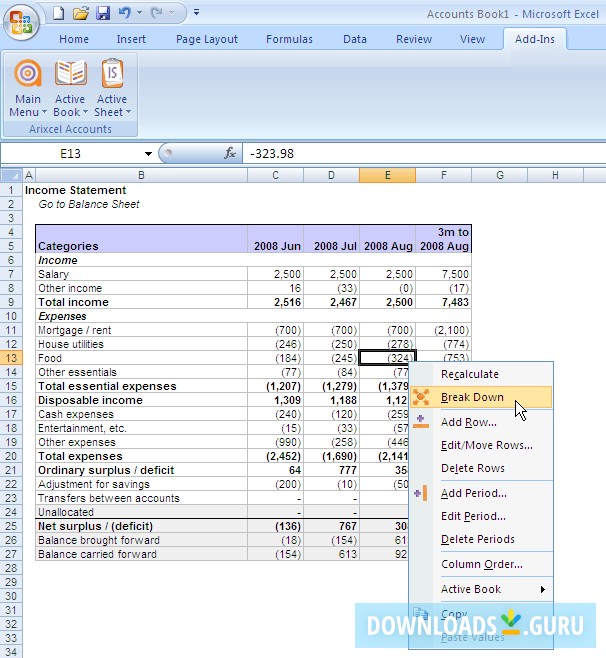Select the Add-Ins tab
Image resolution: width=606 pixels, height=658 pixels.
[535, 39]
